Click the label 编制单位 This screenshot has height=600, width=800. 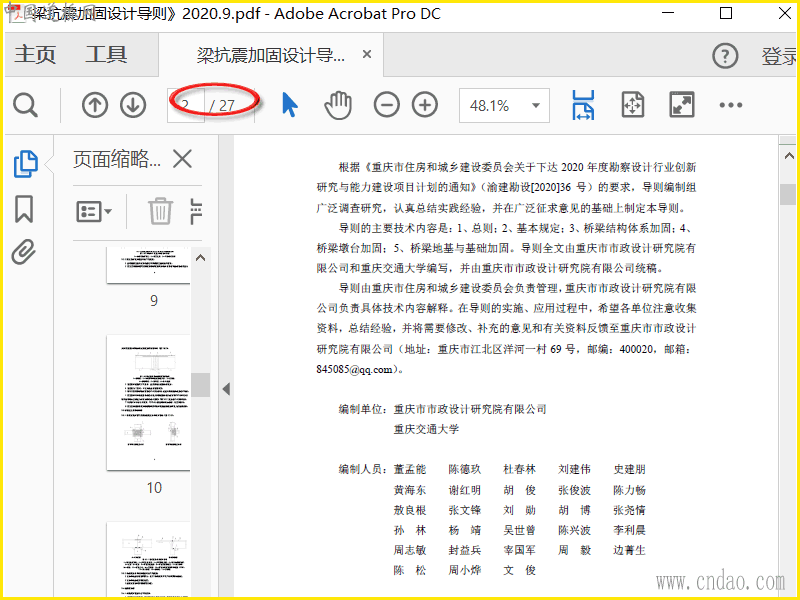coord(361,409)
